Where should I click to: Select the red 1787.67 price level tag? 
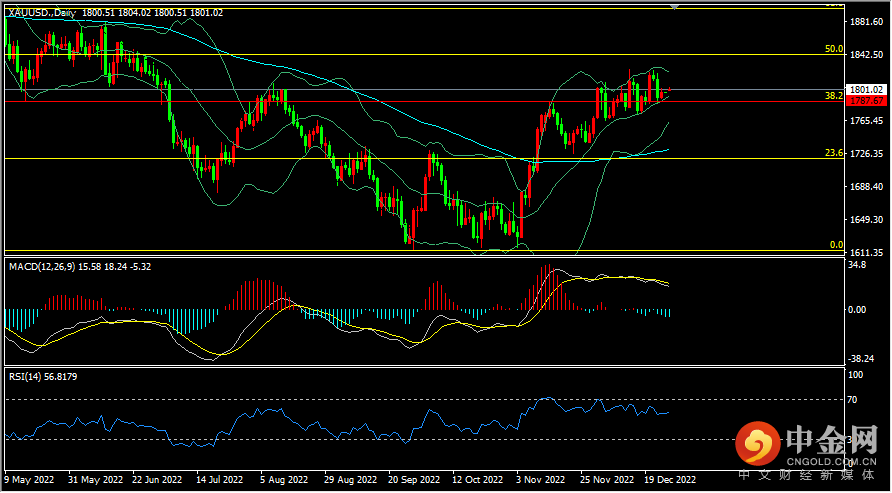pyautogui.click(x=866, y=101)
